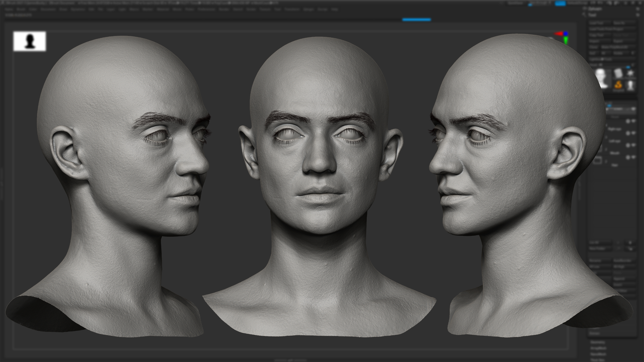Open the Preferences menu in the menu bar
Screen dimensions: 644x362
coord(206,9)
